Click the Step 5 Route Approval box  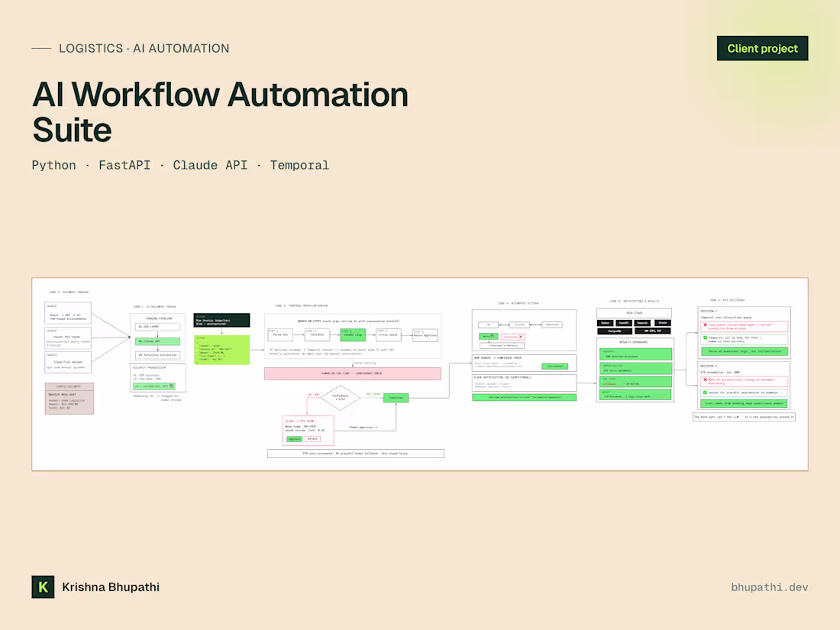(425, 334)
